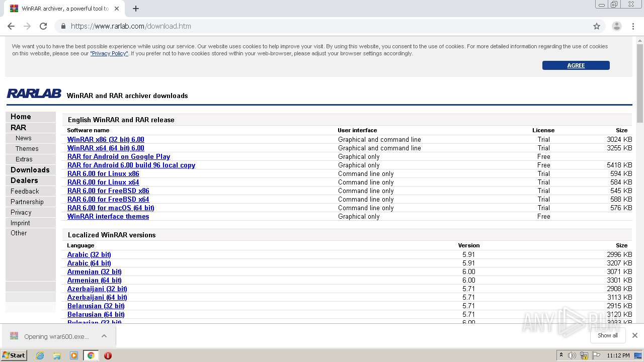Open News in the sidebar
The width and height of the screenshot is (644, 362).
(x=23, y=138)
